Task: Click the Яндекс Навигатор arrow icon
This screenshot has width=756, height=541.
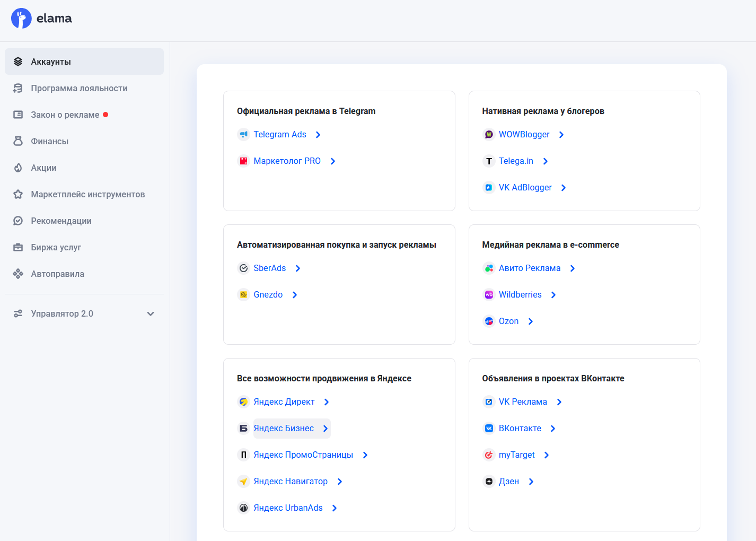Action: coord(243,482)
